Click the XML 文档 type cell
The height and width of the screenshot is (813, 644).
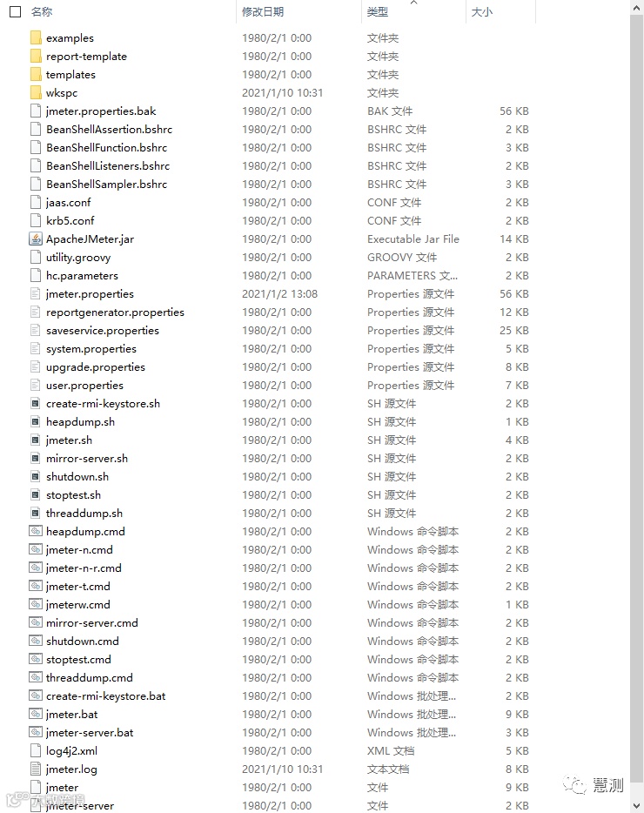(391, 751)
